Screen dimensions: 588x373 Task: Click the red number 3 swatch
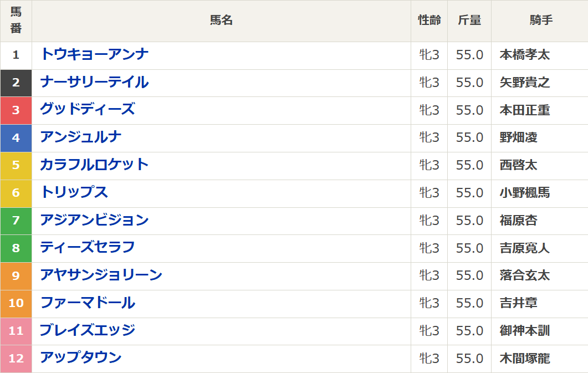pyautogui.click(x=16, y=110)
